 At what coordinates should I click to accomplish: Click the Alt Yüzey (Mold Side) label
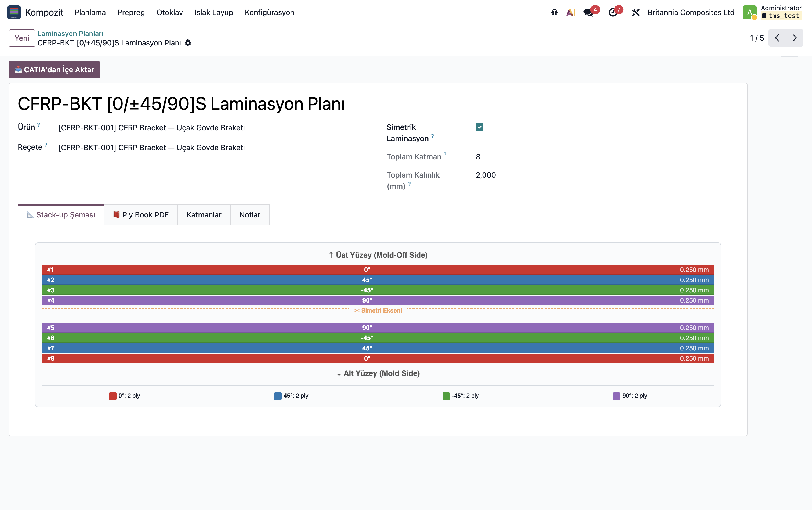378,373
